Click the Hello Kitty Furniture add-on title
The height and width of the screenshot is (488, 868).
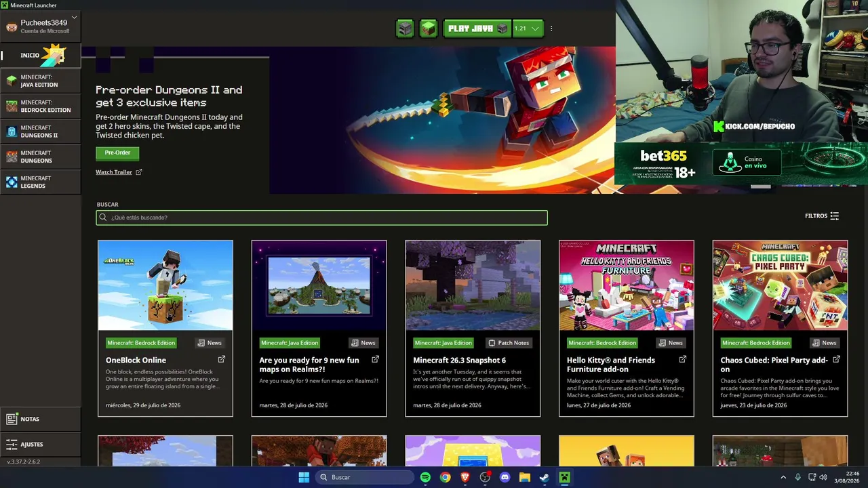(x=611, y=365)
